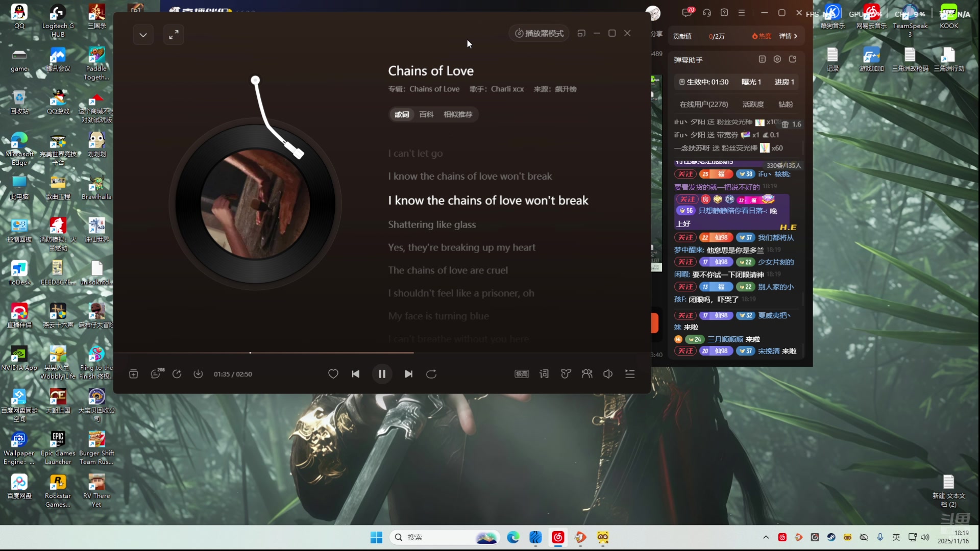Open the volume speaker control

click(x=608, y=374)
